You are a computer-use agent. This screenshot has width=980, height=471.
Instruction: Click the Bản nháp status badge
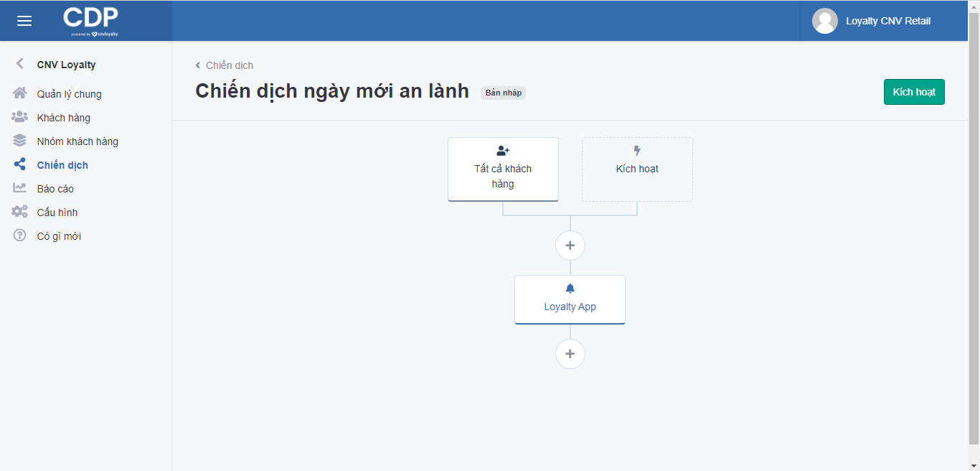503,93
